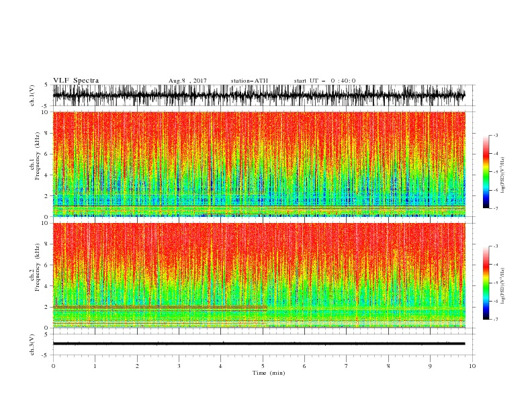This screenshot has width=532, height=411.
Task: Click the "station=ATH" header label
Action: click(249, 81)
